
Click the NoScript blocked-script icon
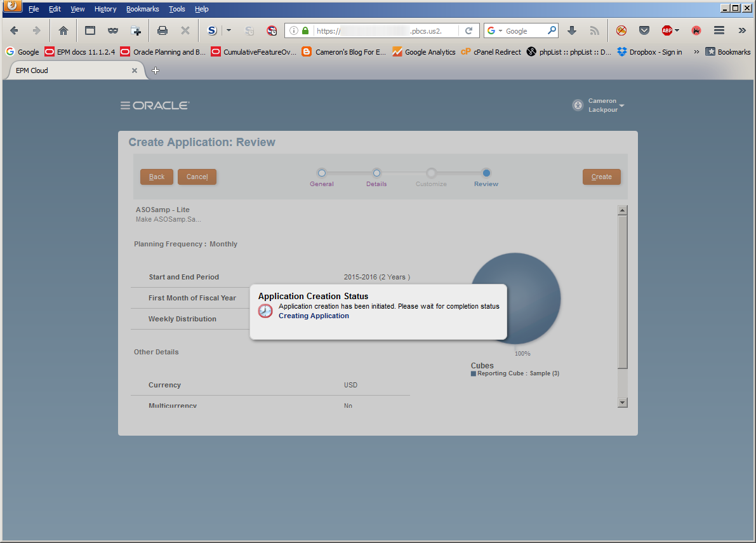272,30
